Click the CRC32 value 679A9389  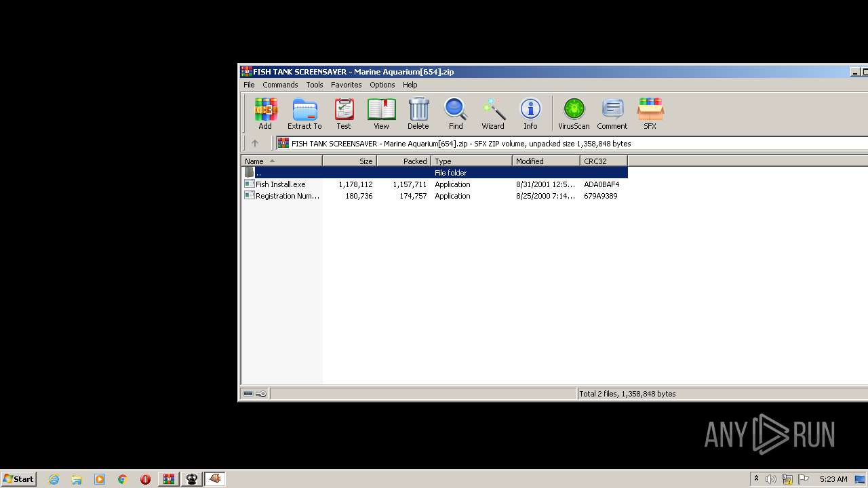tap(601, 196)
